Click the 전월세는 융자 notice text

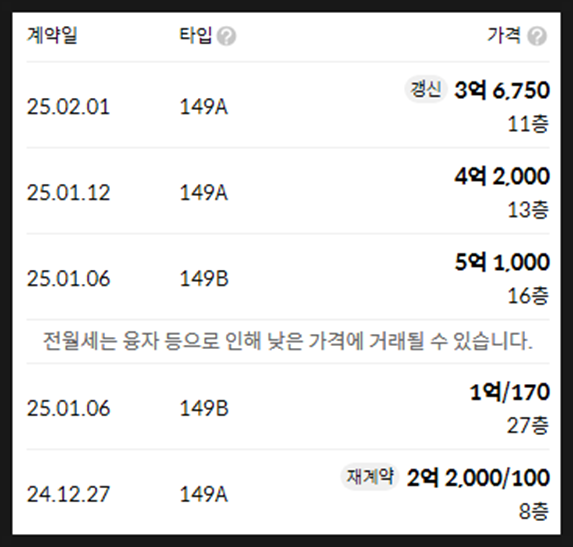tap(288, 341)
